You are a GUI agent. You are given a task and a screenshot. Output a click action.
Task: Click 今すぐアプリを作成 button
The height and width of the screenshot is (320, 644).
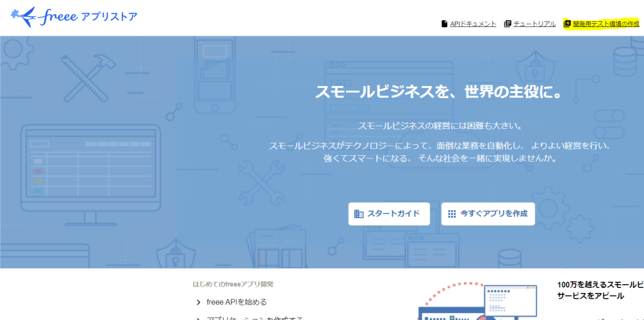coord(488,214)
